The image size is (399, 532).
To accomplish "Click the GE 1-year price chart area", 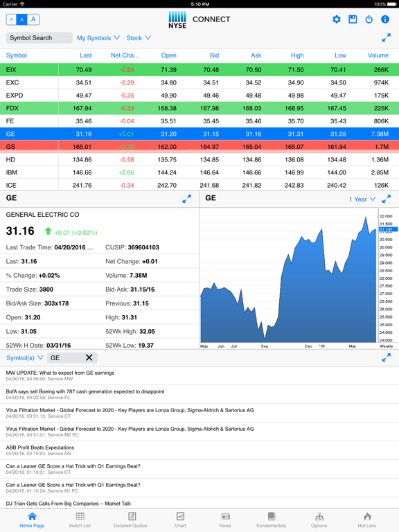I will click(x=288, y=278).
